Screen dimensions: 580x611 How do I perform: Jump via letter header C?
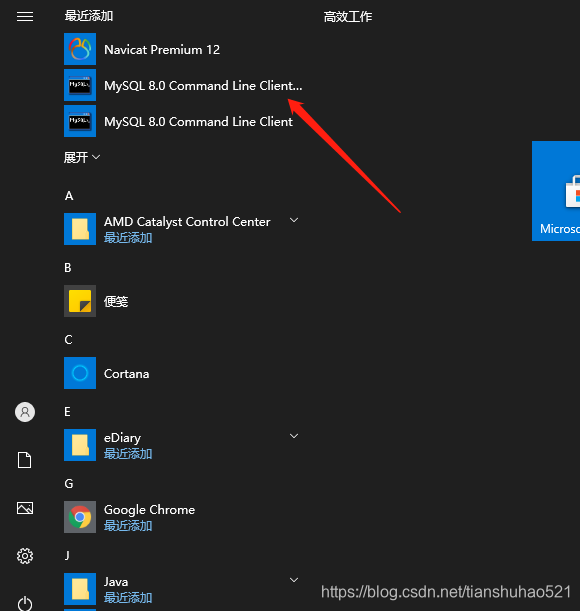(68, 340)
